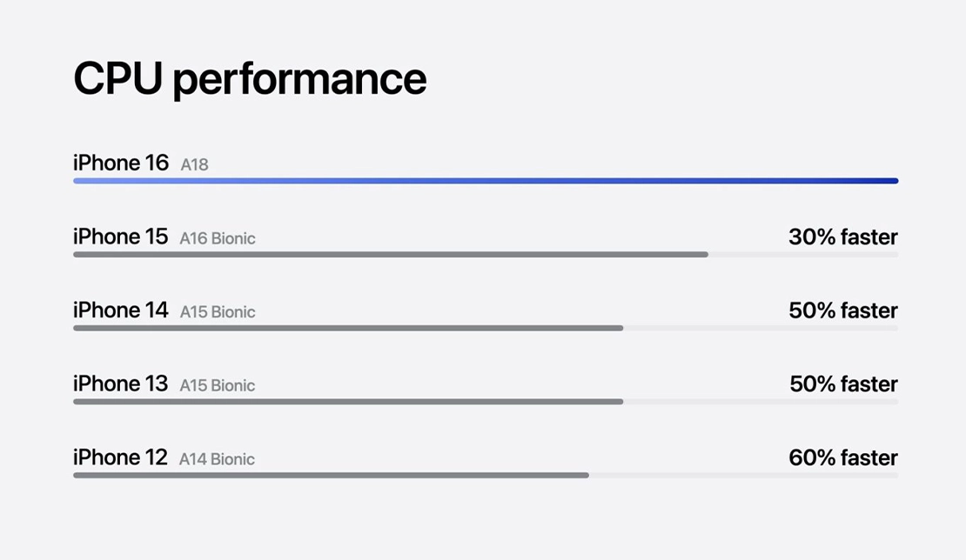Click the A14 Bionic chip label

click(218, 459)
